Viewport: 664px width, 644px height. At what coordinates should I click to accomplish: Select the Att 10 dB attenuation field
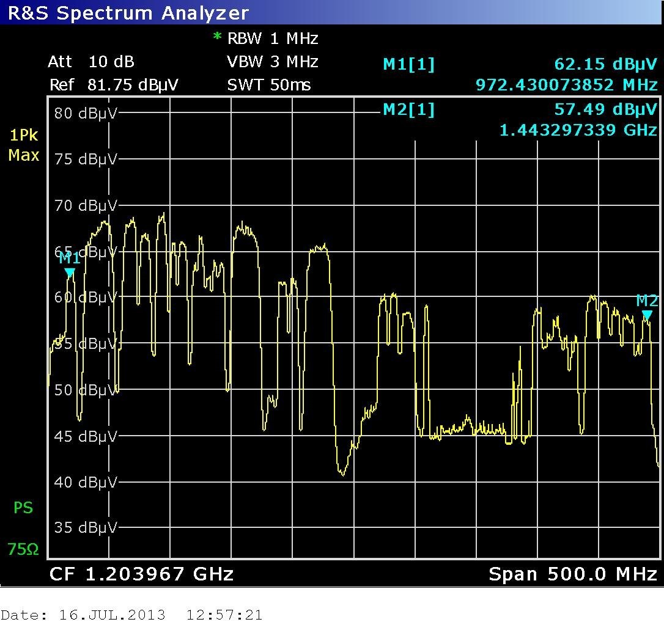tap(91, 62)
